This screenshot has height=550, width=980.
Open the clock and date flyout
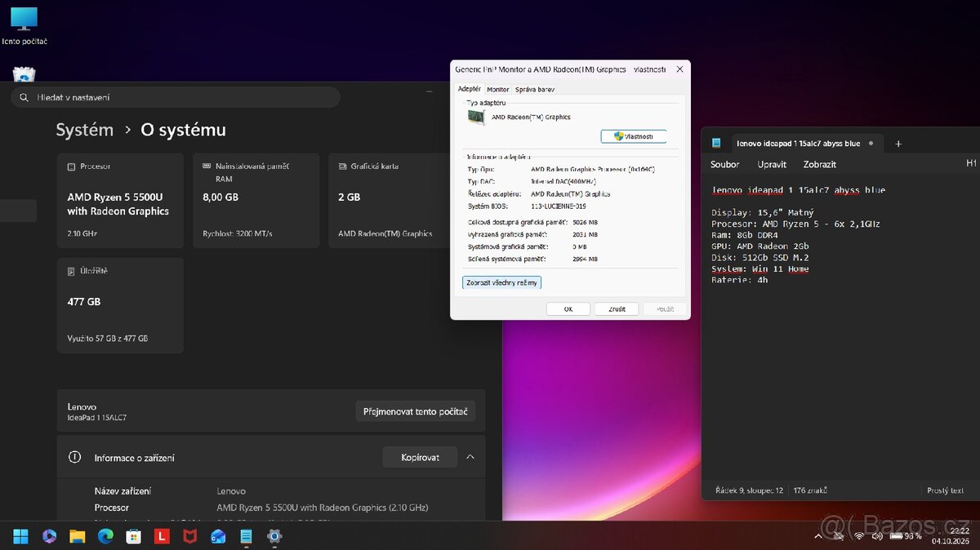click(951, 536)
